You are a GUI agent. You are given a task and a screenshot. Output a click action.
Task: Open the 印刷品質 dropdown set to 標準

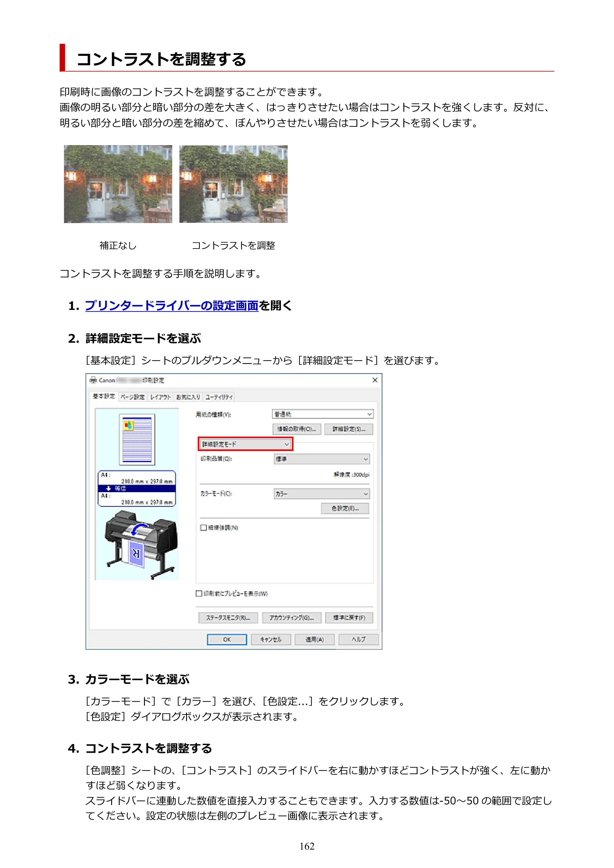tap(322, 459)
